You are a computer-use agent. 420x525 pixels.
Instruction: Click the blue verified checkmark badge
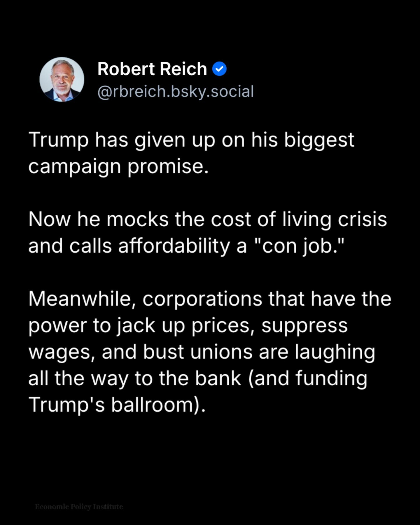click(219, 69)
